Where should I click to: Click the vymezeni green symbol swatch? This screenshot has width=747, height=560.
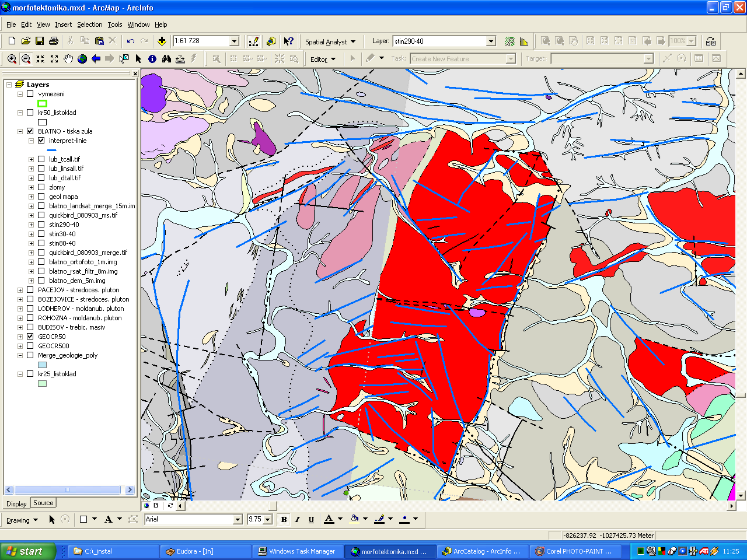coord(42,103)
